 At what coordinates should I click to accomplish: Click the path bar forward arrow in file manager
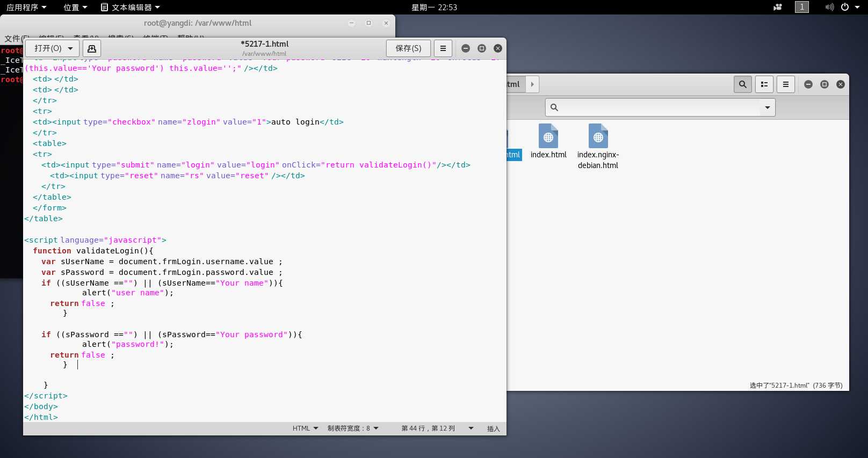point(532,84)
